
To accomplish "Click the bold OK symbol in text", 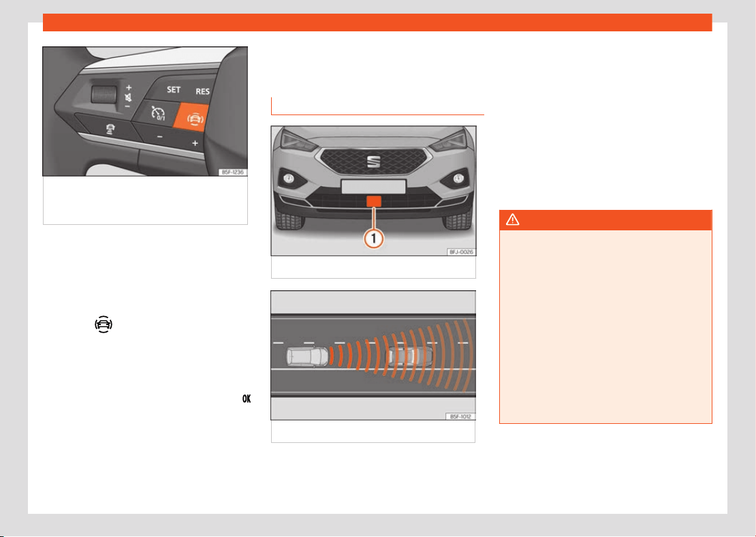I will coord(247,399).
